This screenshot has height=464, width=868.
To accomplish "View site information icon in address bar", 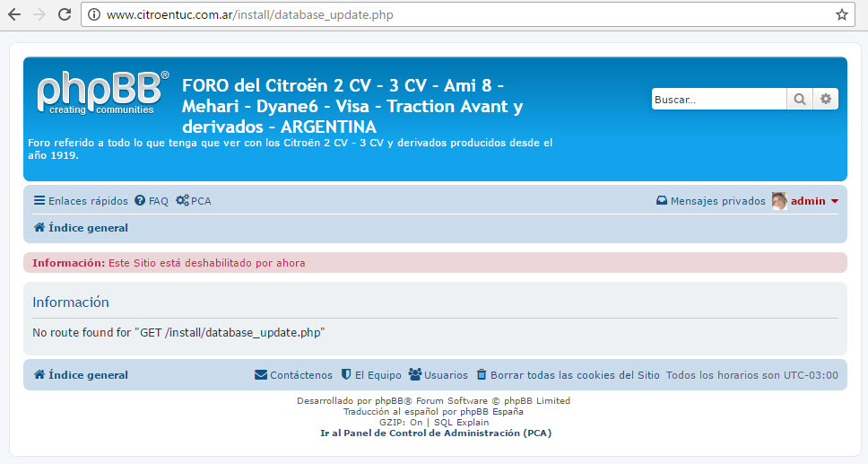I will click(95, 15).
